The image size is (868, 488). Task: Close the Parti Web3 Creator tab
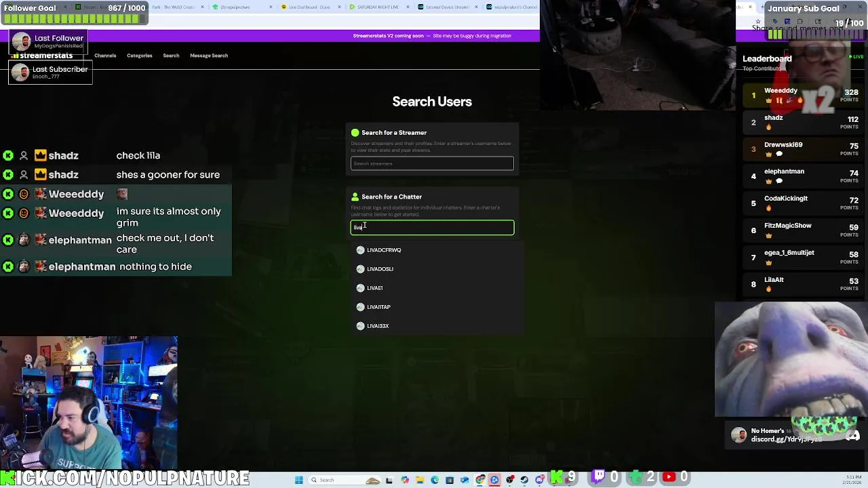[202, 7]
